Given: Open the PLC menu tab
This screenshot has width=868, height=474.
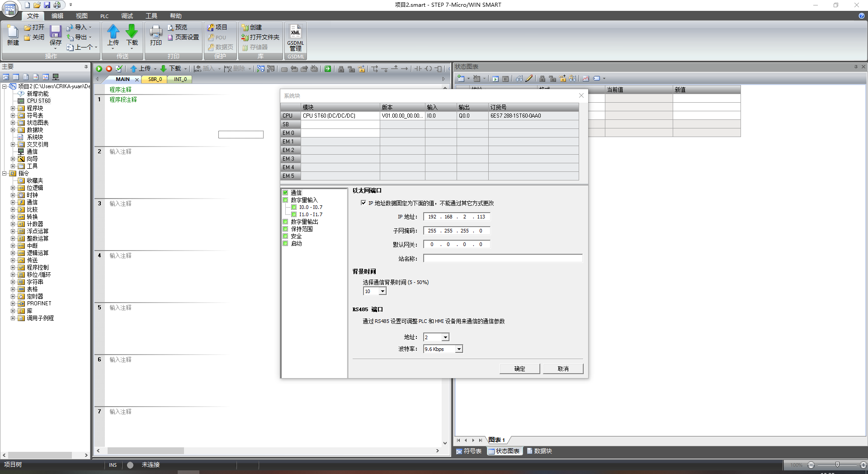Looking at the screenshot, I should (104, 16).
